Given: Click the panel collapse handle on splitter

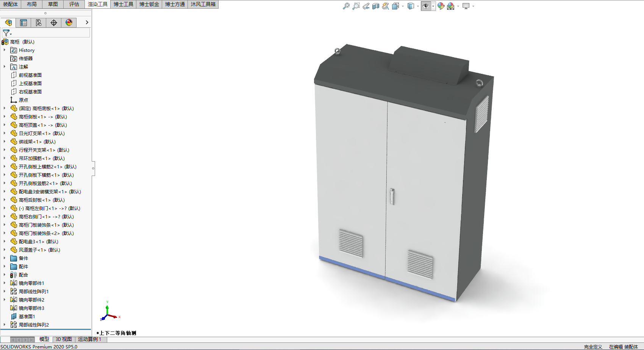Looking at the screenshot, I should (93, 168).
